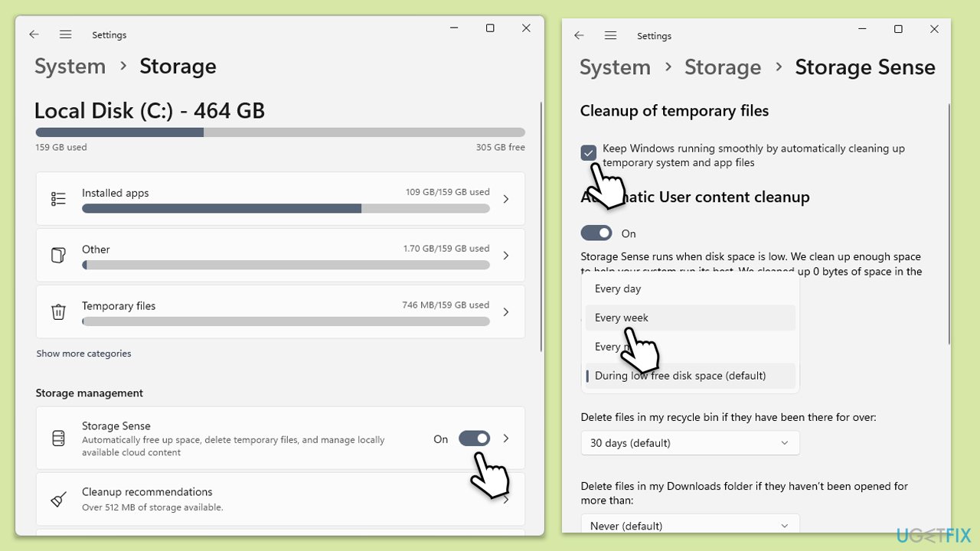Click Installed apps usage bar
This screenshot has height=551, width=980.
(286, 208)
